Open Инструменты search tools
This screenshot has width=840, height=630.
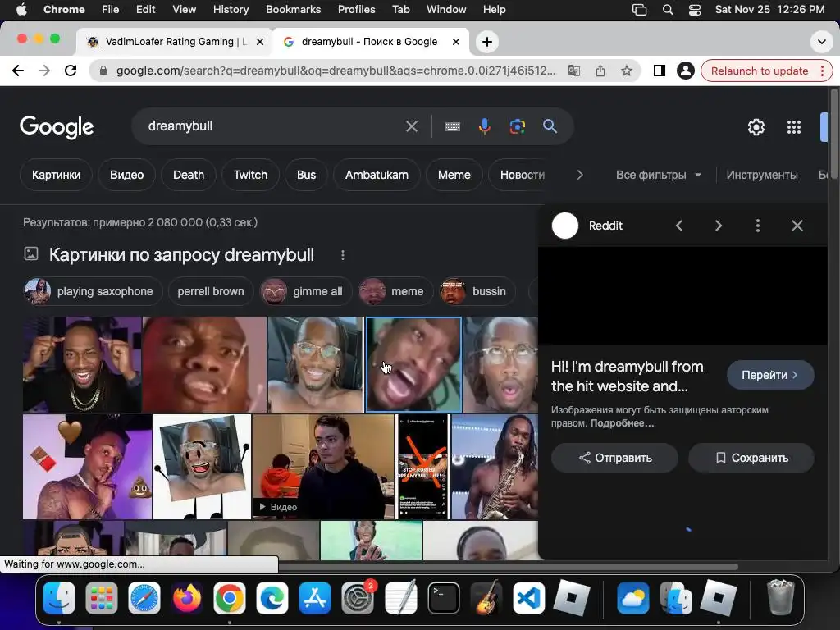[x=762, y=175]
